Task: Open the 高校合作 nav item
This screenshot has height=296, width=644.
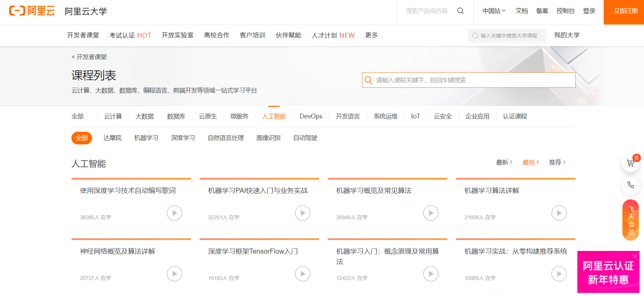Action: (x=216, y=35)
